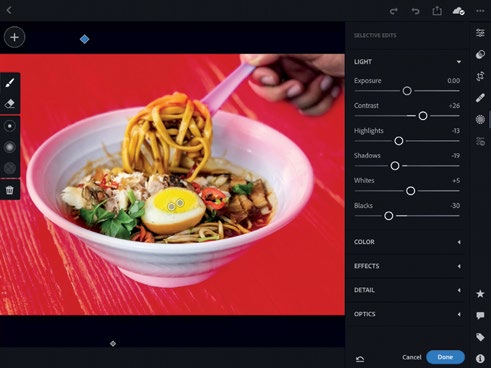The width and height of the screenshot is (491, 368).
Task: Click the share export icon
Action: point(437,11)
